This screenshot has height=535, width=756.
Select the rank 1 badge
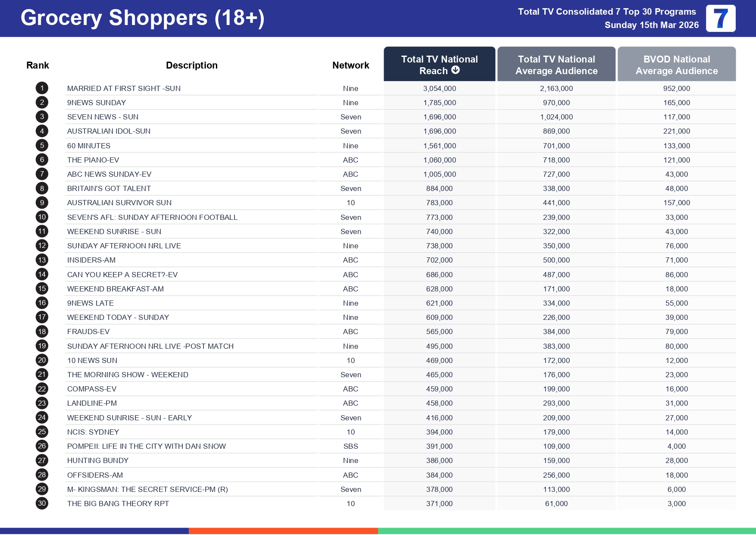42,88
